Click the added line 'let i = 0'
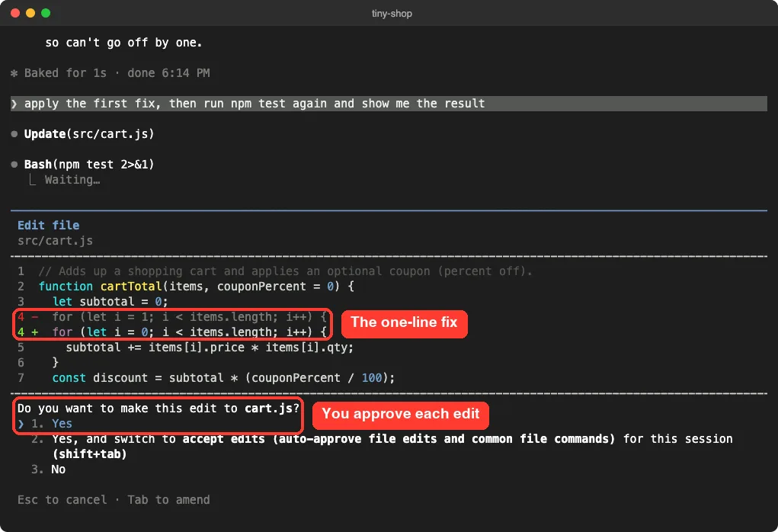This screenshot has width=778, height=532. (172, 332)
